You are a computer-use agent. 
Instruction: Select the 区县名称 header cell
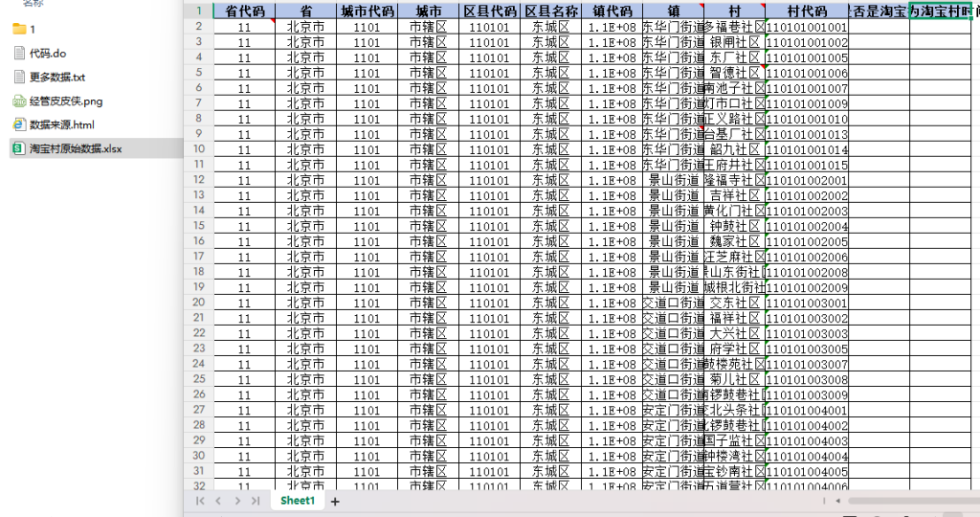(x=550, y=11)
